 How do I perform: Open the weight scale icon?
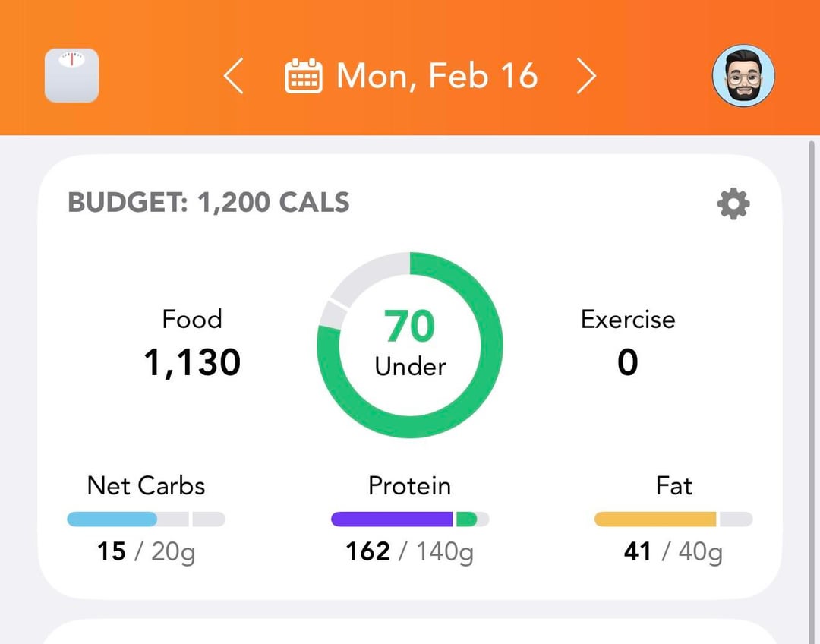(x=72, y=75)
